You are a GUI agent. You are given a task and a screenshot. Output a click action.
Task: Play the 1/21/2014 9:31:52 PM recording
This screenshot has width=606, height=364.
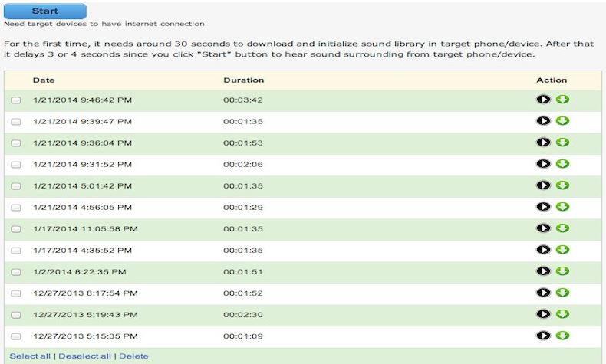tap(543, 164)
